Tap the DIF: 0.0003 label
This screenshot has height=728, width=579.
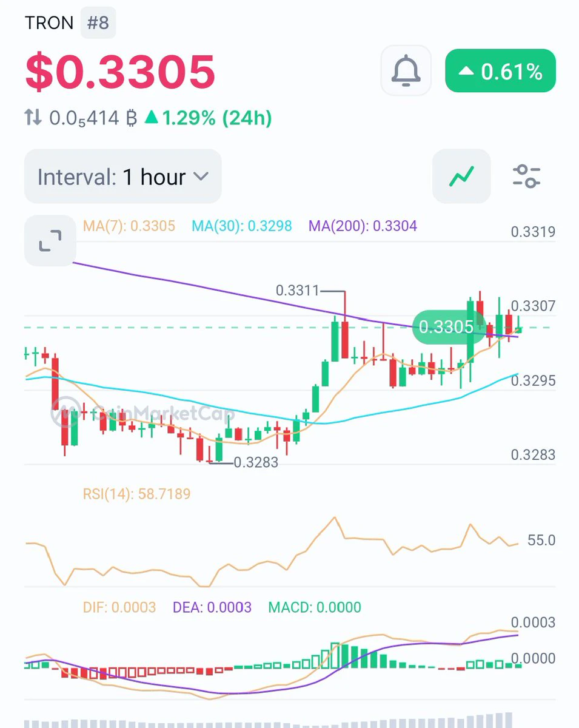click(x=119, y=607)
